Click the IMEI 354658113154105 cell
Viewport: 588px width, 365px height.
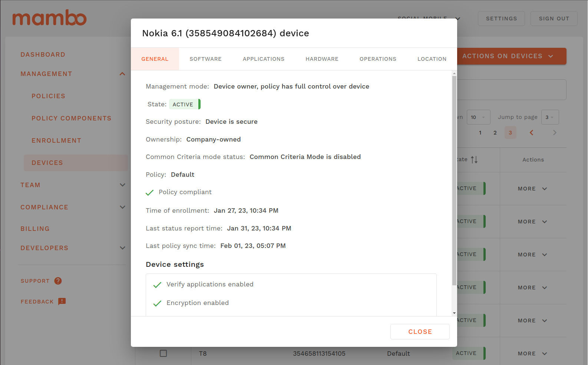(319, 354)
